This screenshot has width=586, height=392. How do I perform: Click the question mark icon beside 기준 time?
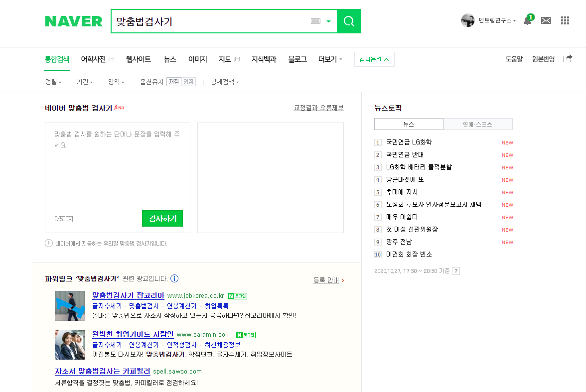(x=456, y=271)
